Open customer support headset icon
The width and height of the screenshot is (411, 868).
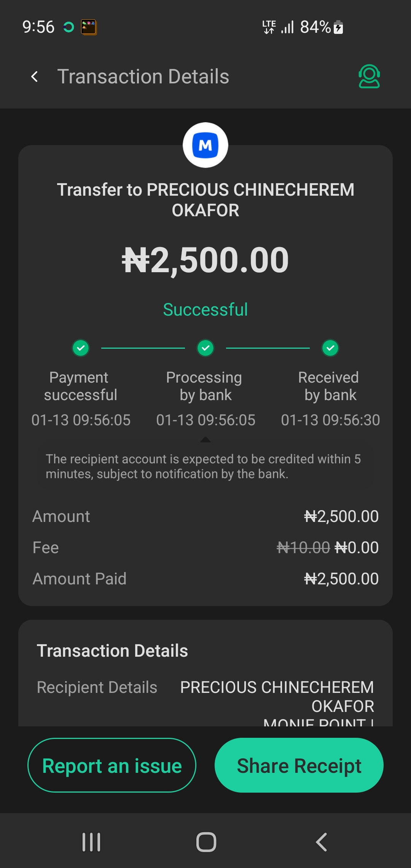point(369,77)
